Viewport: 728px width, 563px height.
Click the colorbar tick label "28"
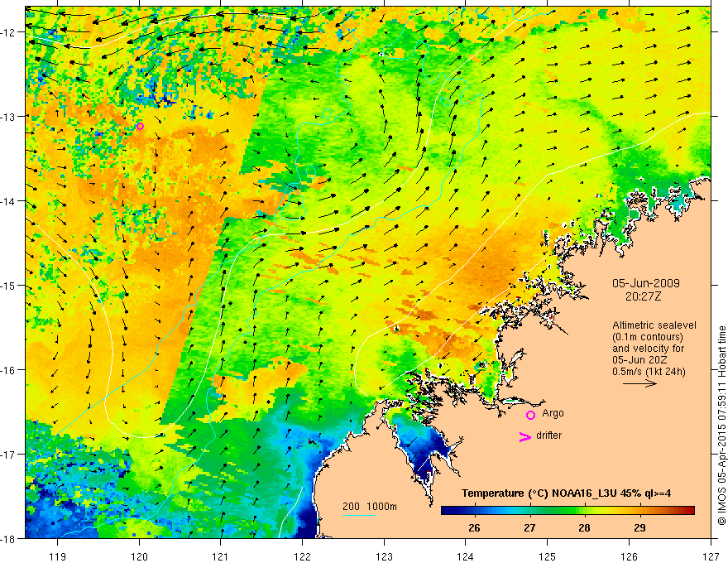pos(585,527)
